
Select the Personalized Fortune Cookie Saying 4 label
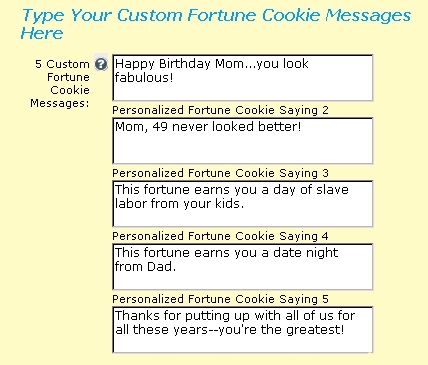pyautogui.click(x=220, y=236)
